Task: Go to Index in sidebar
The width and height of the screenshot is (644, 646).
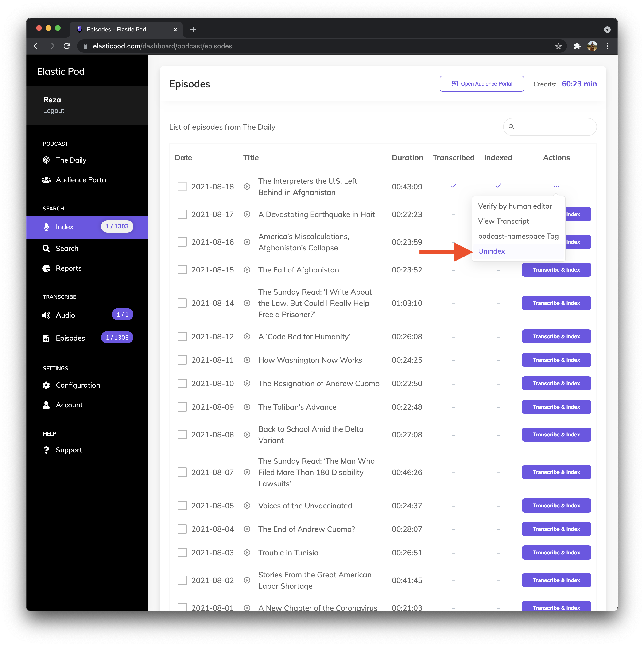Action: click(x=87, y=227)
